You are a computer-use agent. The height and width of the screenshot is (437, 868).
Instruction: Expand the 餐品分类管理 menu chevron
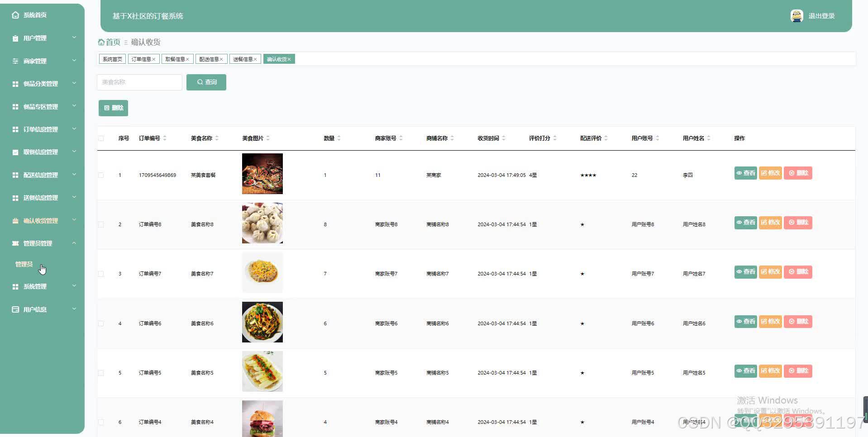74,83
